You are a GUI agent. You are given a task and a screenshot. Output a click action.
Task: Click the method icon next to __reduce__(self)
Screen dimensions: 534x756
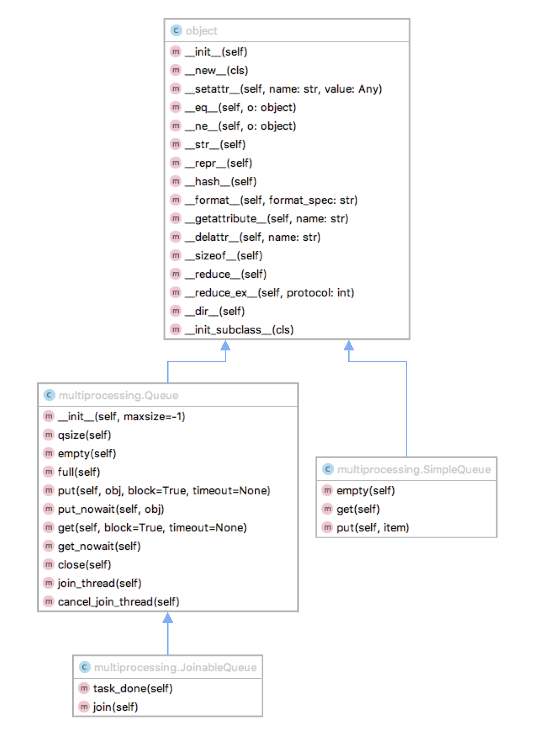tap(176, 274)
